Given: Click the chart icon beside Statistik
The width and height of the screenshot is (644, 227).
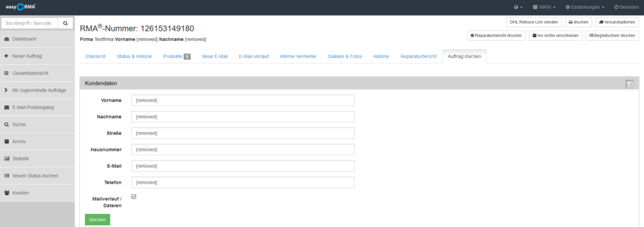Looking at the screenshot, I should coord(6,158).
